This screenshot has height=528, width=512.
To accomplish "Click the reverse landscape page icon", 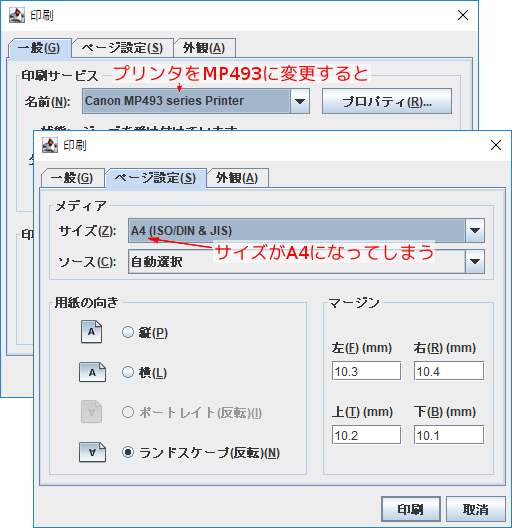I will tap(92, 452).
